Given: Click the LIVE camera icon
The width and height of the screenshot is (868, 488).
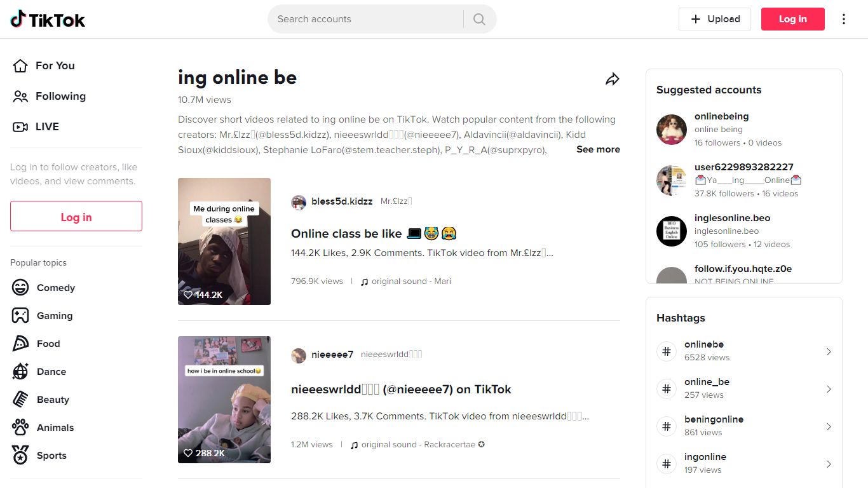Looking at the screenshot, I should [x=20, y=126].
